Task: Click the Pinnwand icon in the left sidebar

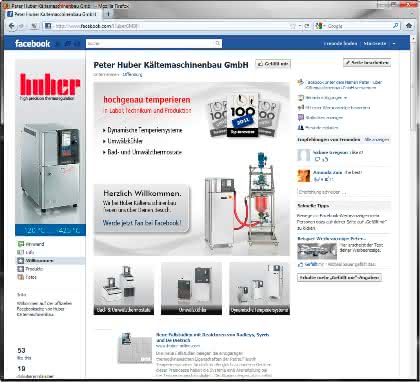Action: (21, 244)
